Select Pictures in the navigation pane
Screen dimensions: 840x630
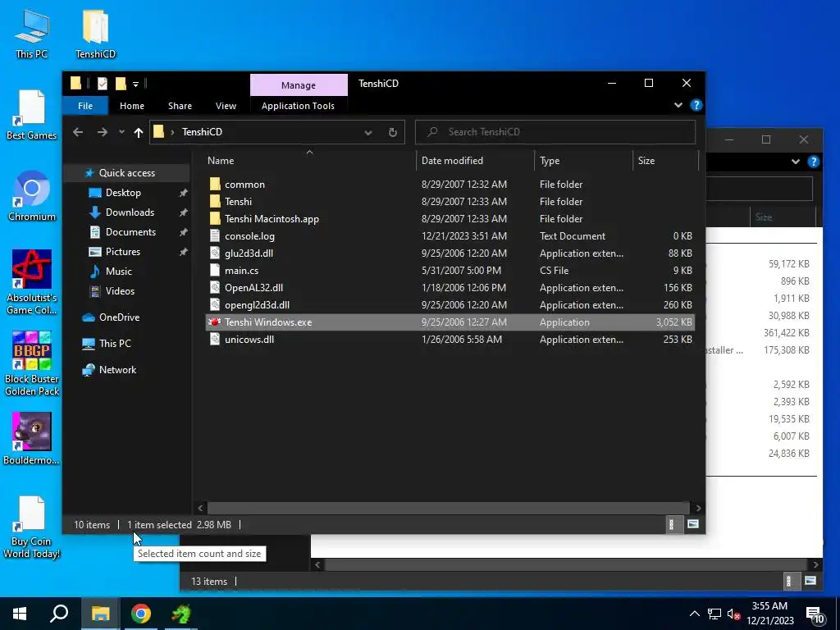pyautogui.click(x=123, y=252)
